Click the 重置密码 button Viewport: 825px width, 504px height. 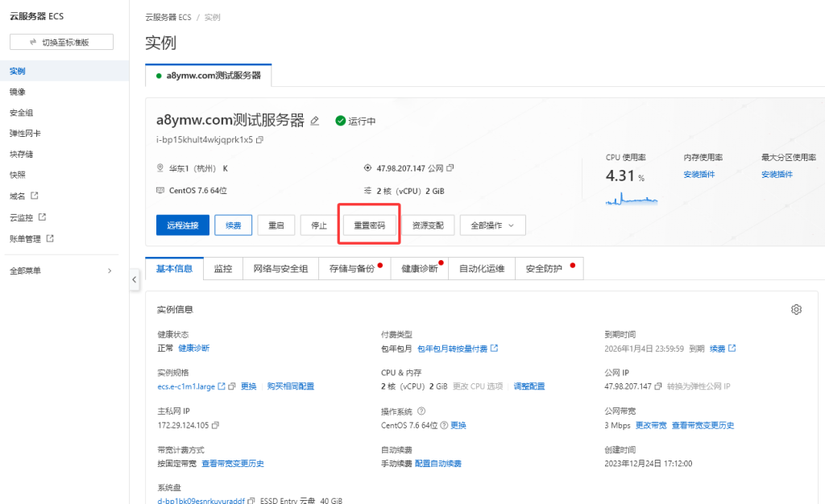[x=369, y=225]
